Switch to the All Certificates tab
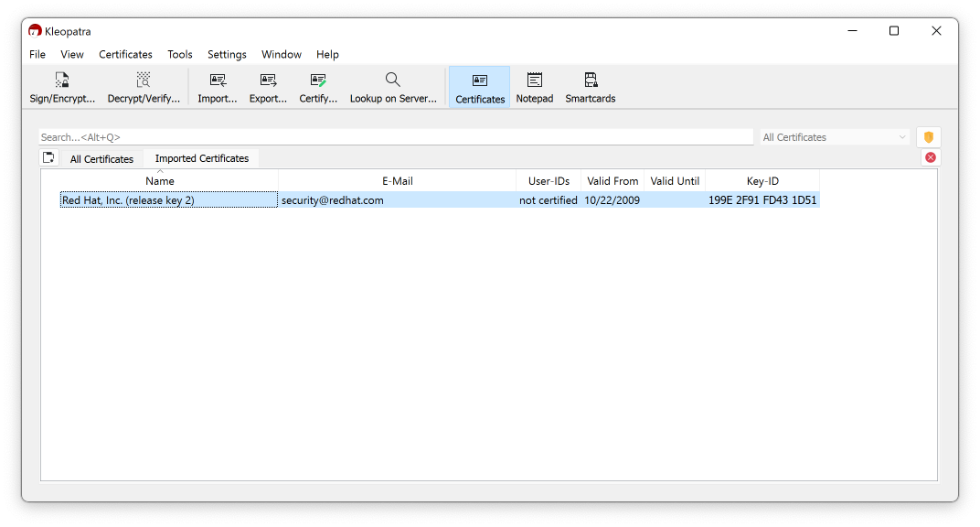 point(101,158)
